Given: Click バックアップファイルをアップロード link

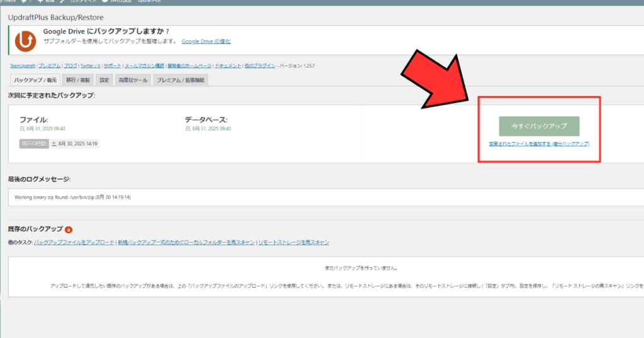Looking at the screenshot, I should [x=74, y=243].
